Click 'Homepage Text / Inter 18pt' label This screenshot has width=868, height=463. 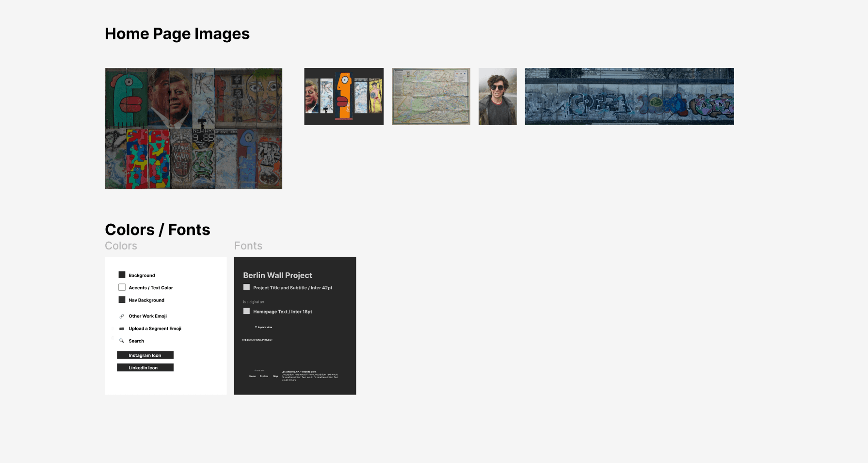[283, 312]
